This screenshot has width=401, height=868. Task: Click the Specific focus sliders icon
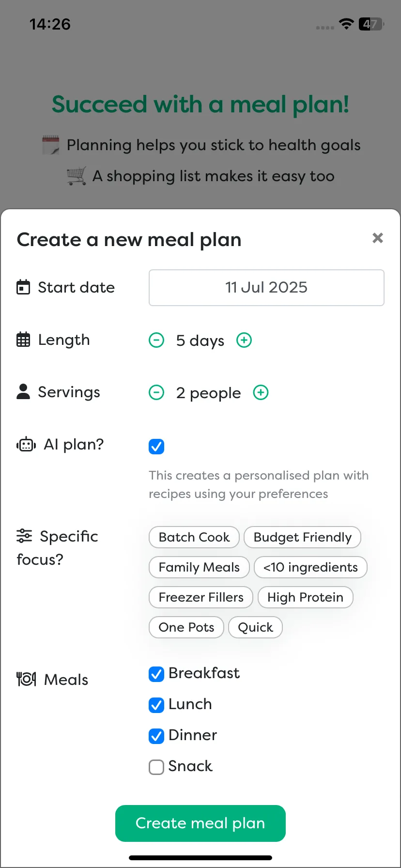[24, 536]
